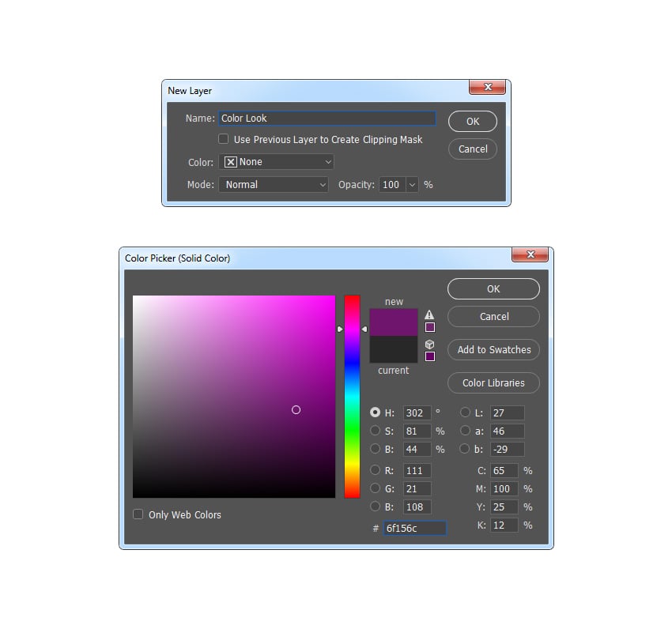Click the circular color sample marker
Screen dimensions: 672x629
(296, 409)
